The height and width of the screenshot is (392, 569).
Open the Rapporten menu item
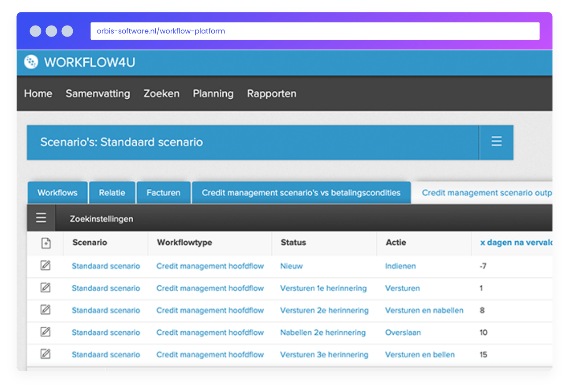pyautogui.click(x=272, y=93)
